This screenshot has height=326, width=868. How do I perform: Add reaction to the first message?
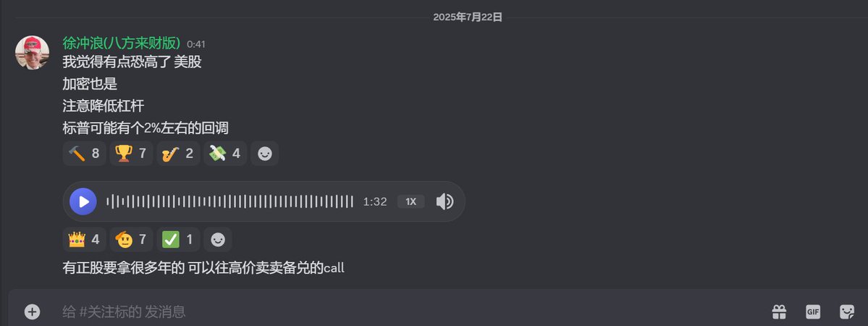tap(265, 154)
